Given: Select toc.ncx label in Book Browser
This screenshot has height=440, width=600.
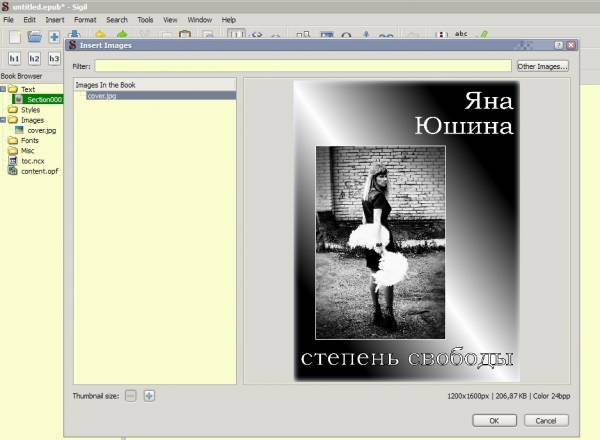Looking at the screenshot, I should coord(33,161).
